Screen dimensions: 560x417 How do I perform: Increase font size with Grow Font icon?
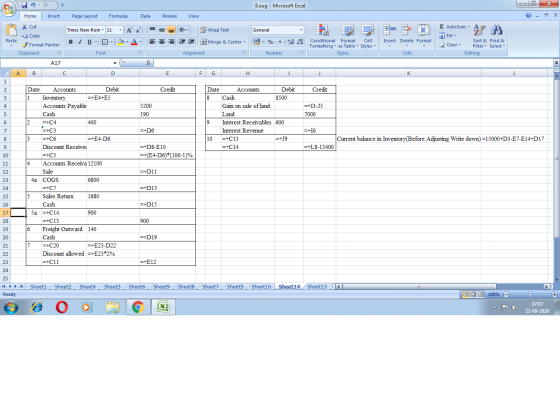(129, 30)
